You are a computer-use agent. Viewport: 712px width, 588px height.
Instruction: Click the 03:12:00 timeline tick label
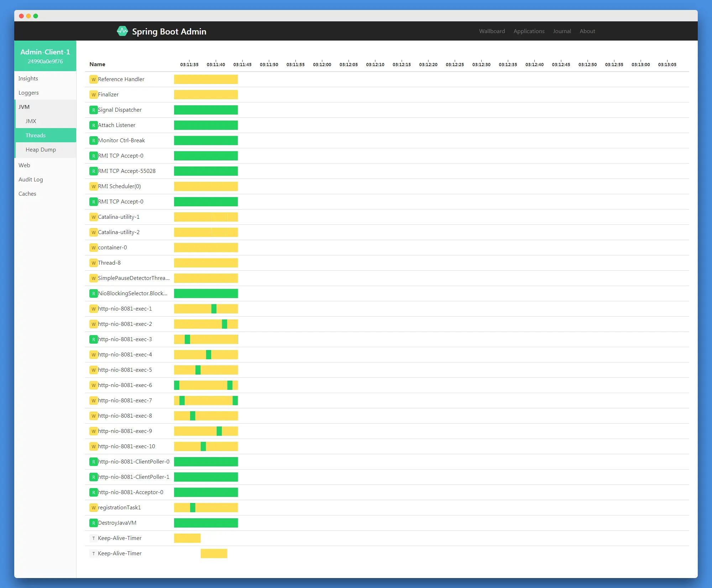(x=322, y=64)
